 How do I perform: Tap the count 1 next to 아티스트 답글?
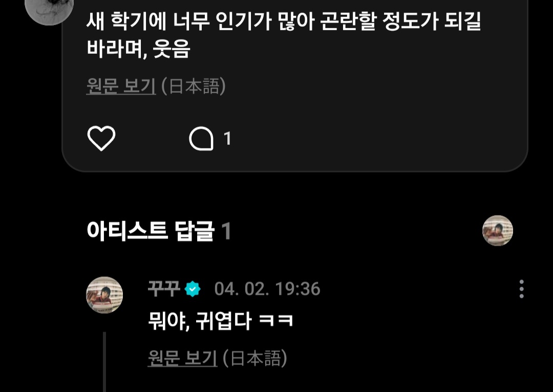point(226,231)
